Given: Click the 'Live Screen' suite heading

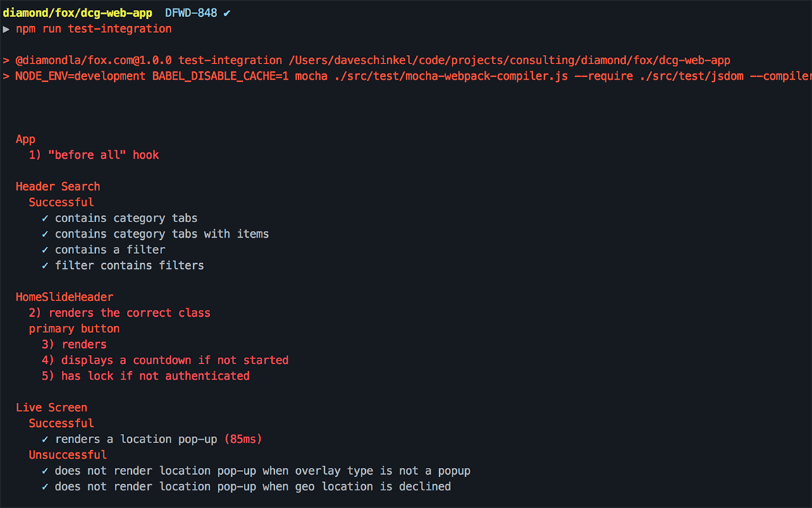Looking at the screenshot, I should click(51, 408).
